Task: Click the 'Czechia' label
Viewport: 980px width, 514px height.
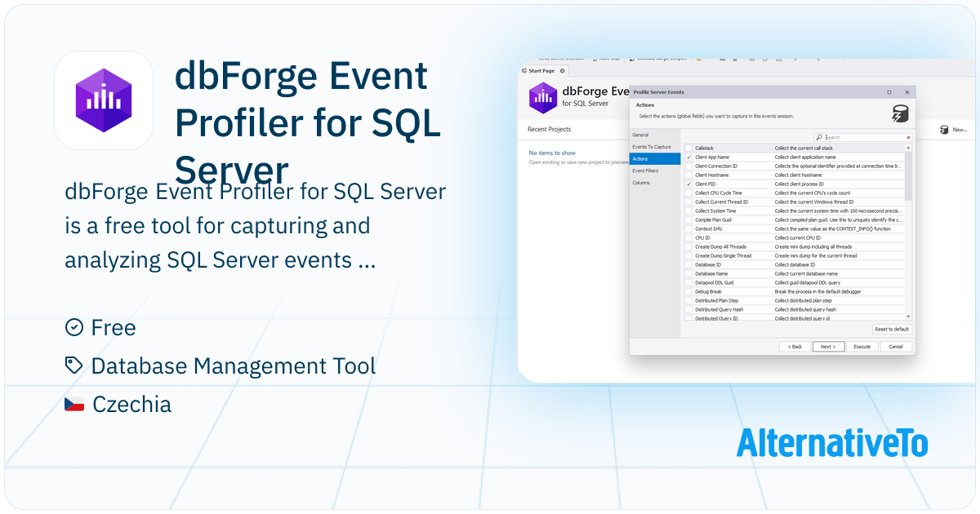Action: 132,404
